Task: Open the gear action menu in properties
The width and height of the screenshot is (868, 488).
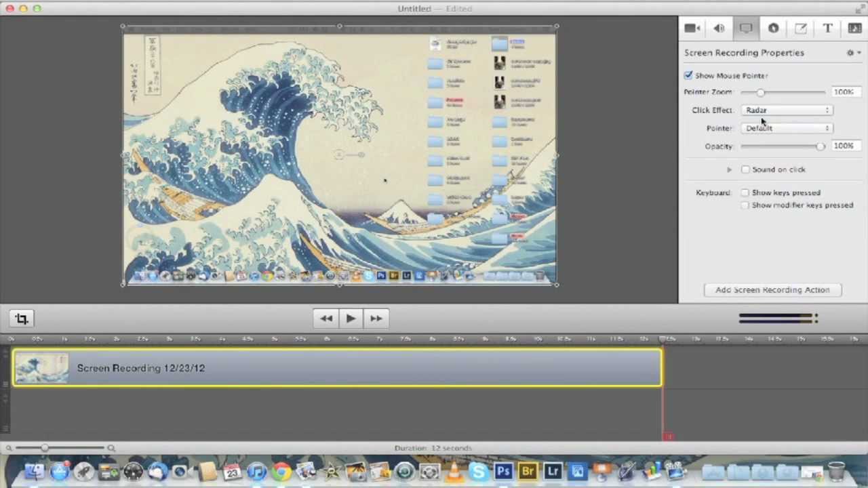Action: (x=853, y=53)
